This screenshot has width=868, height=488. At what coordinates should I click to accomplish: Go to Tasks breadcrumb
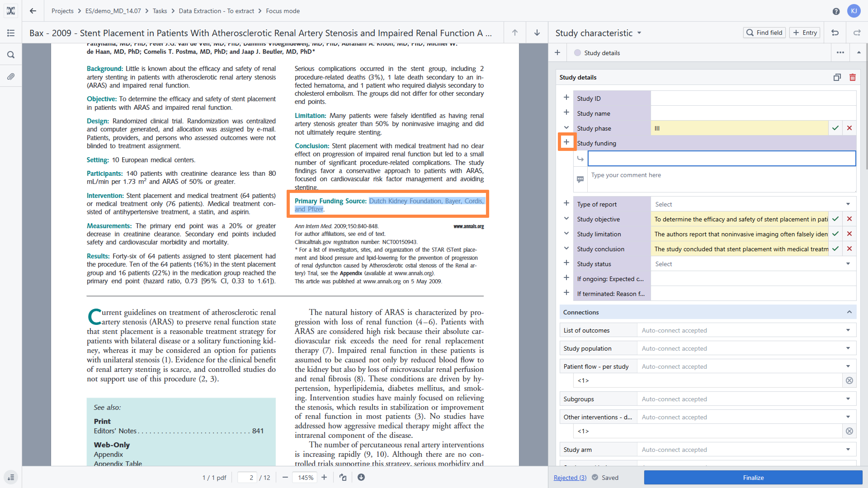160,11
